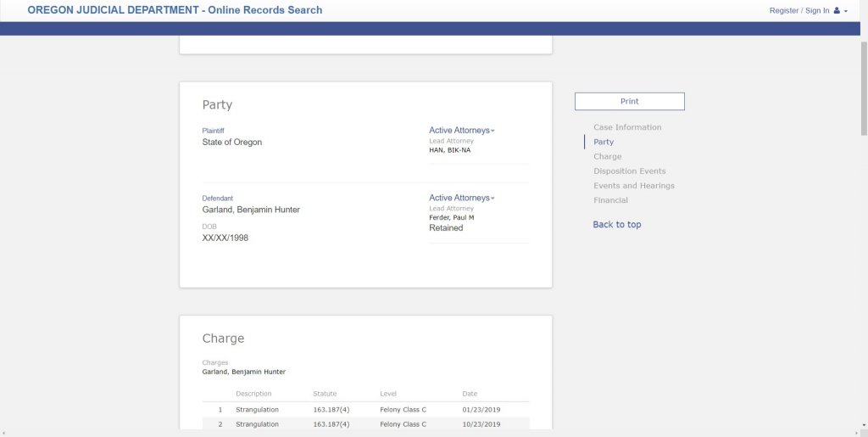Click the vertical scrollbar up arrow
This screenshot has width=868, height=437.
pos(863,4)
